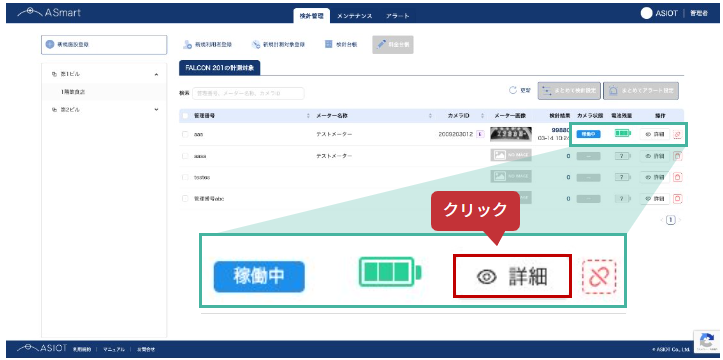
Task: Click the red delete icon in row aaaa
Action: coord(678,156)
